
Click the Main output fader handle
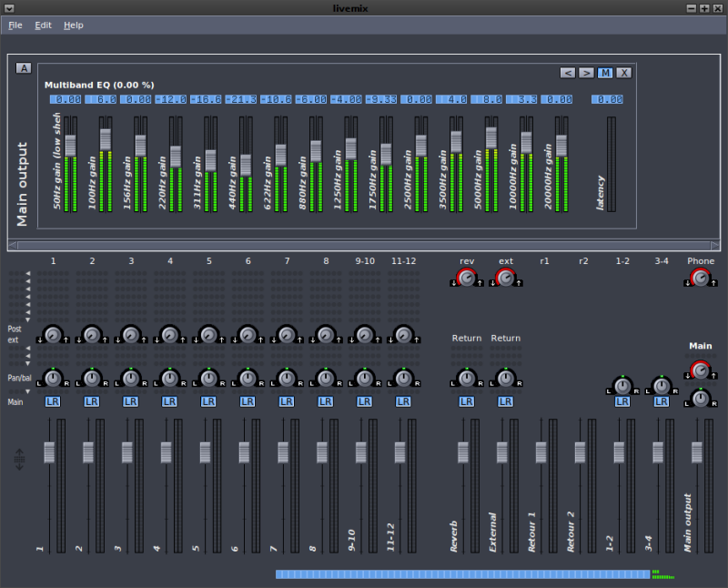click(x=697, y=452)
